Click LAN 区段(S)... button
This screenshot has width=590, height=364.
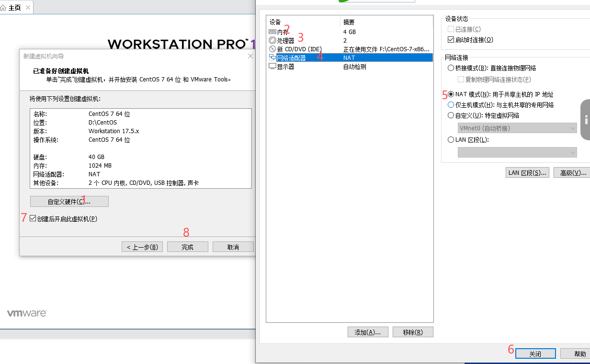click(x=527, y=172)
